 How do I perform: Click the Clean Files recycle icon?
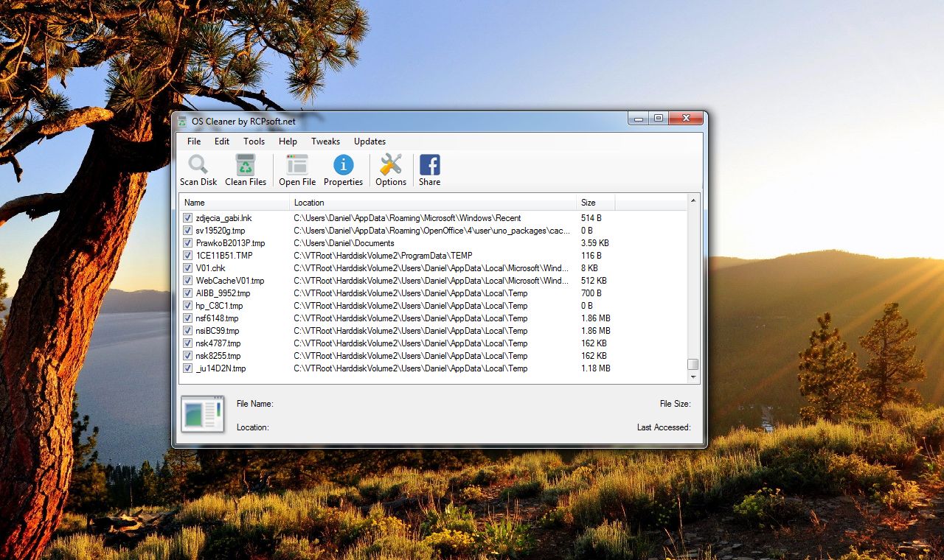245,169
